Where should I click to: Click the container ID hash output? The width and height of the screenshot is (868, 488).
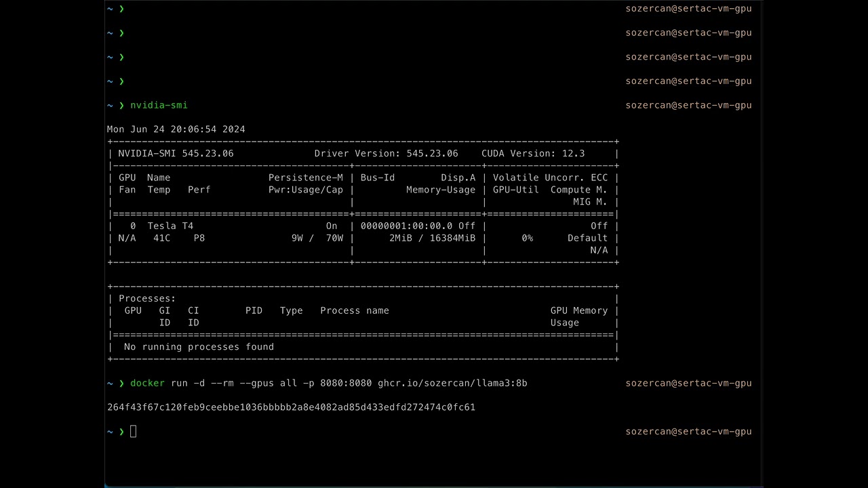(292, 407)
